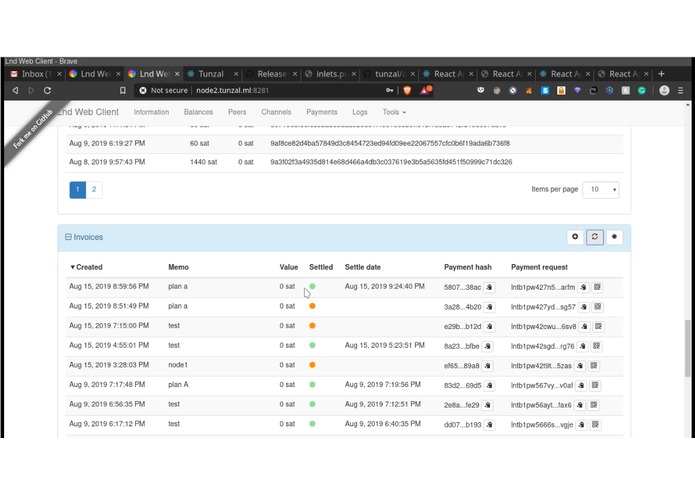Show QR code for lntb1pw42sgd...rg76
The height and width of the screenshot is (494, 695).
pyautogui.click(x=597, y=346)
